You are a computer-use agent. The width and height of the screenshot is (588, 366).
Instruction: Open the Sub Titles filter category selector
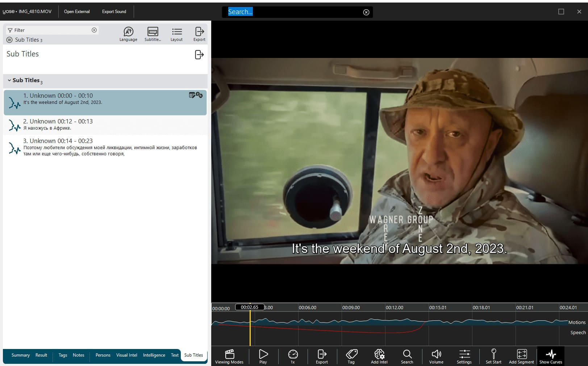coord(25,40)
